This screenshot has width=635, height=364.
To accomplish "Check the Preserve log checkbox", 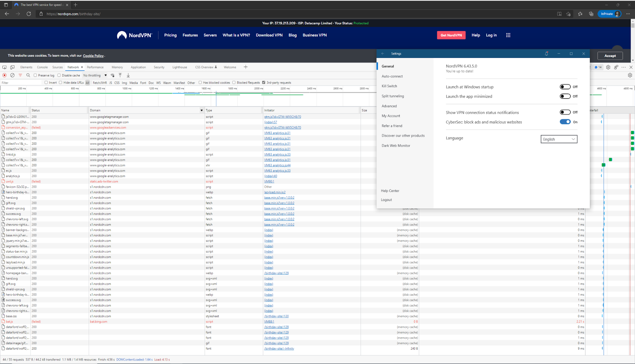I will (35, 75).
